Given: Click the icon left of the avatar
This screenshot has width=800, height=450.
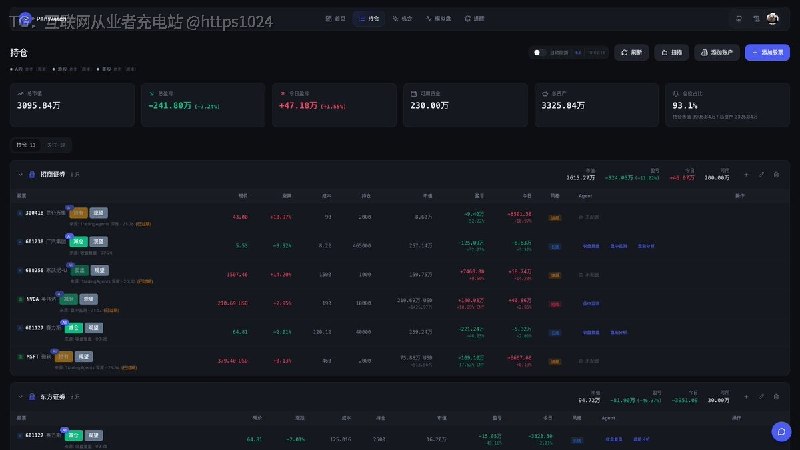Looking at the screenshot, I should pyautogui.click(x=756, y=18).
